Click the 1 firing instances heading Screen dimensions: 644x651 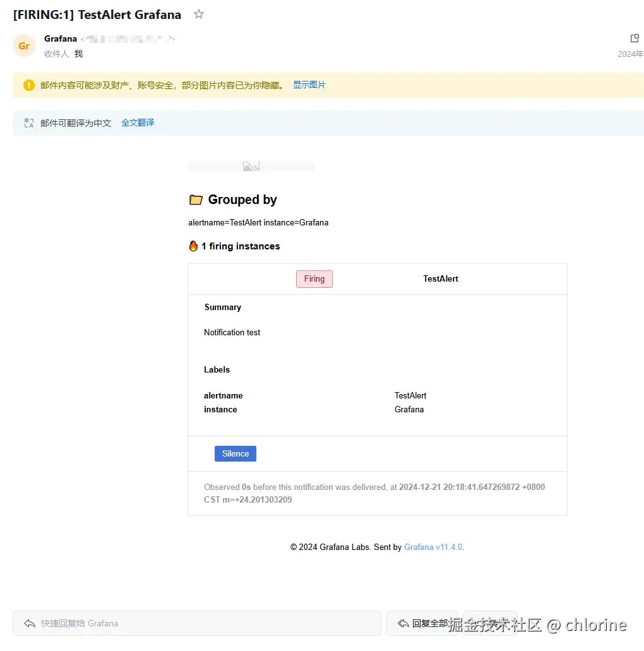241,246
